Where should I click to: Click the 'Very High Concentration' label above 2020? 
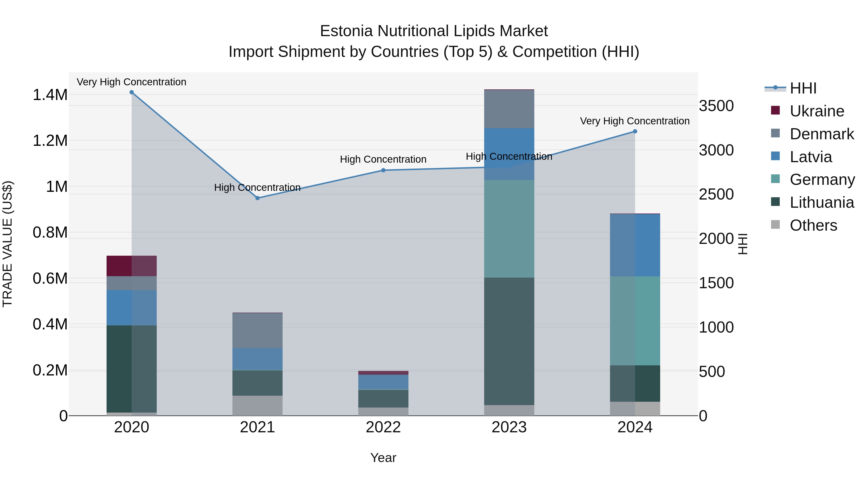(x=131, y=82)
